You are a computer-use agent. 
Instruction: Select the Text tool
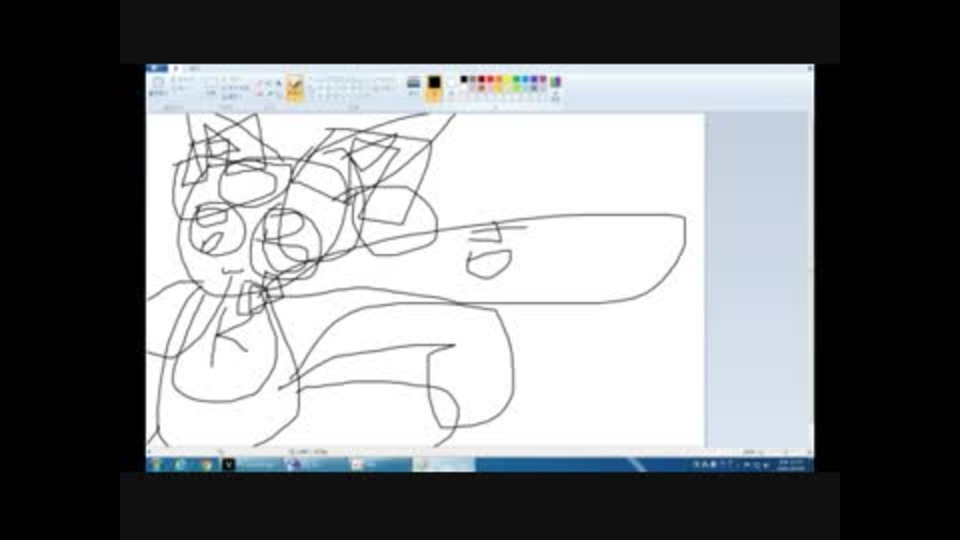pos(279,83)
